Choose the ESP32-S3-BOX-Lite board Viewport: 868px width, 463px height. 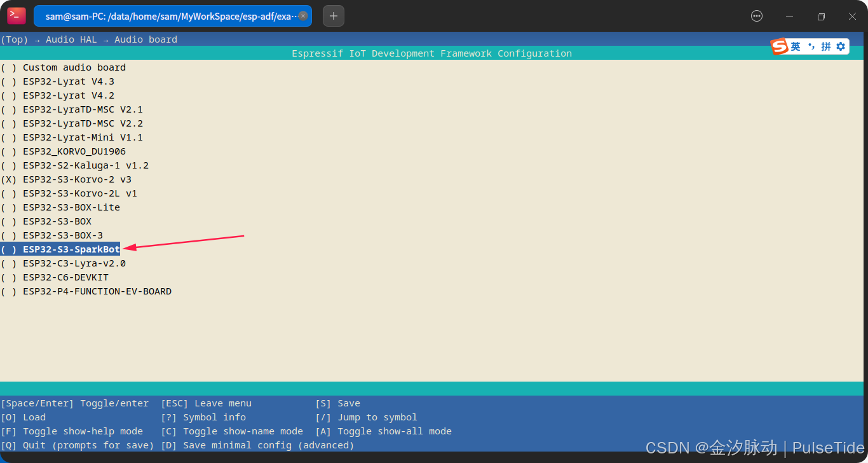[x=60, y=207]
